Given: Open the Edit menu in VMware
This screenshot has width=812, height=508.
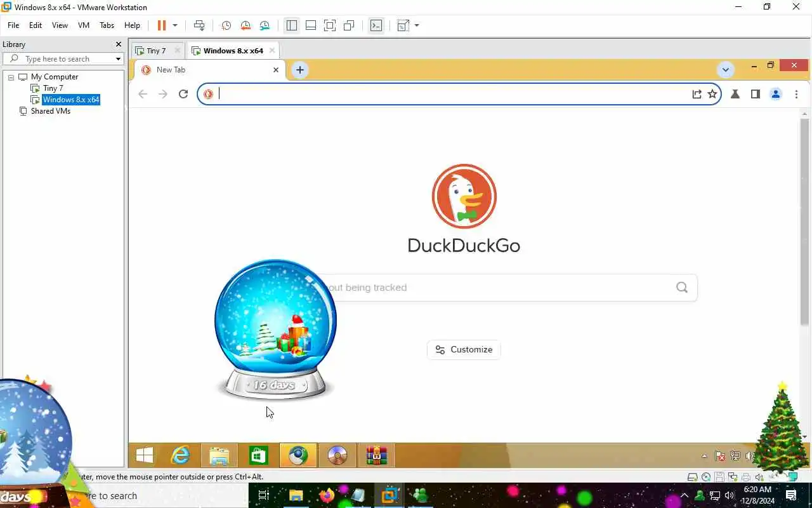Looking at the screenshot, I should pos(36,25).
